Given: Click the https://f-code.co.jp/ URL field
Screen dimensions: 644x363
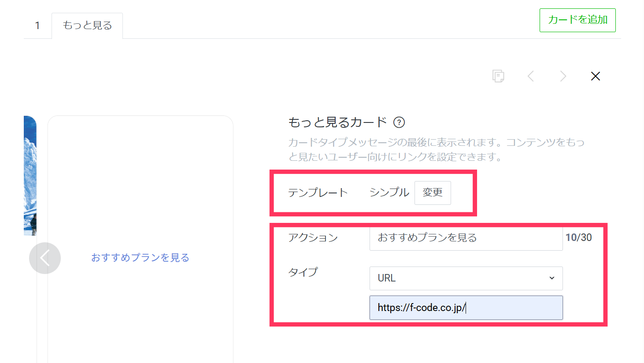Looking at the screenshot, I should click(466, 307).
